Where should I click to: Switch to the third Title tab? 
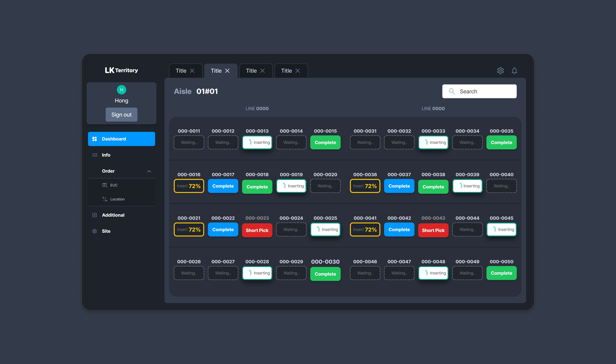(256, 71)
